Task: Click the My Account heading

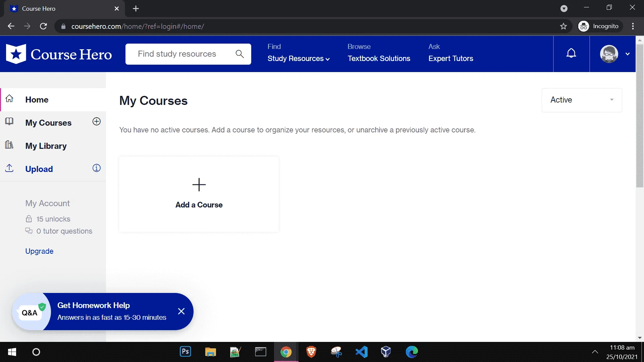Action: [x=48, y=203]
